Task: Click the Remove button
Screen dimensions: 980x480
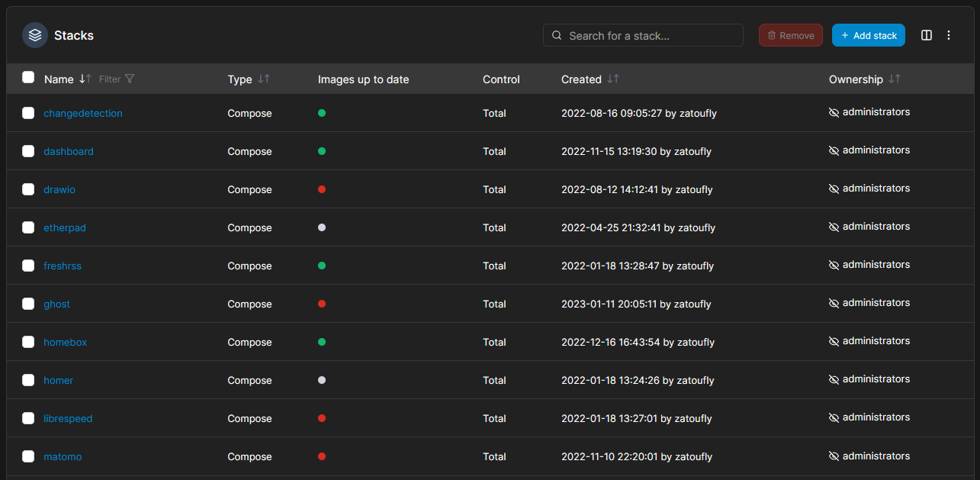Action: tap(790, 35)
